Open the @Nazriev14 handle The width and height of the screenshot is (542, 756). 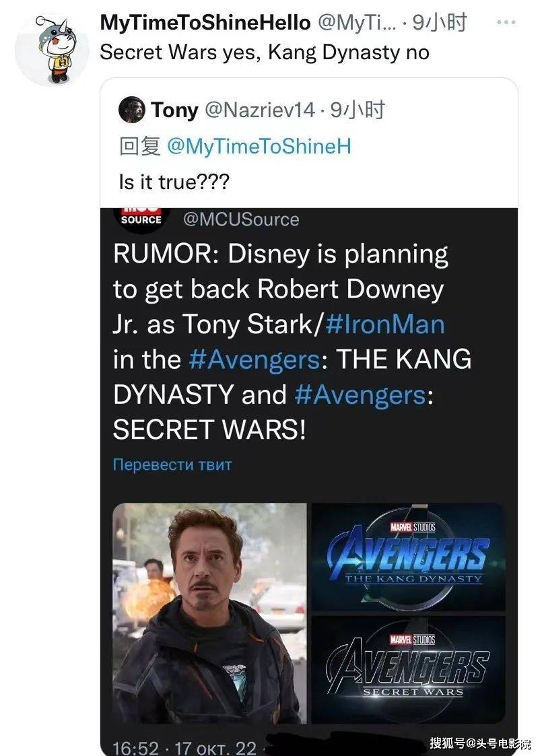click(x=260, y=110)
